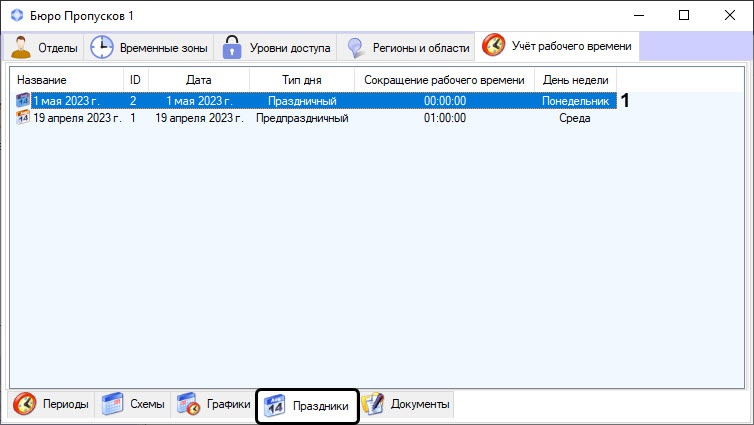
Task: Sort by Тип дня column header
Action: click(x=301, y=79)
